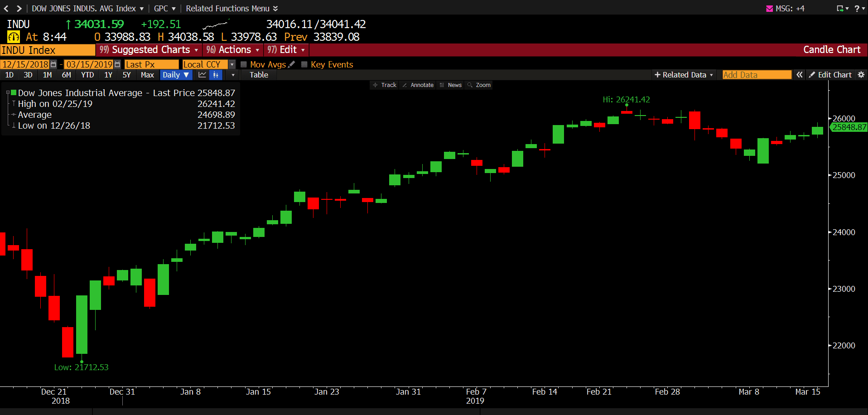Click the Low: 21712.53 chart marker
This screenshot has width=868, height=415.
pos(82,367)
